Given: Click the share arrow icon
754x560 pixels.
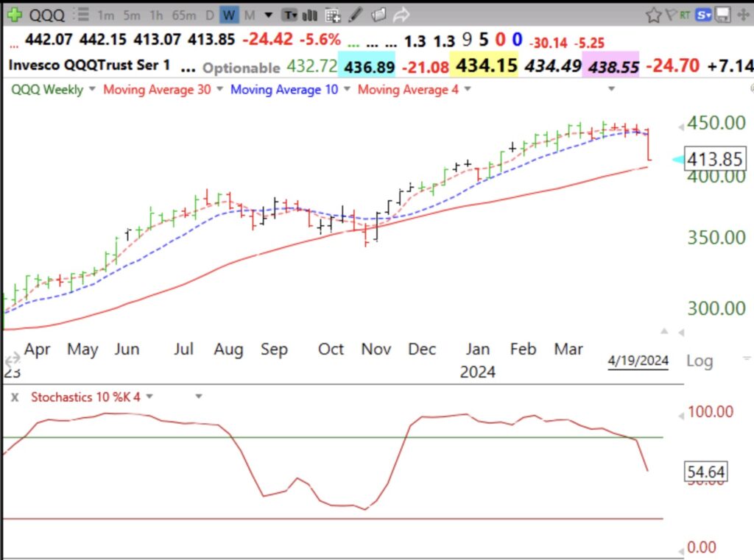Looking at the screenshot, I should pyautogui.click(x=401, y=15).
